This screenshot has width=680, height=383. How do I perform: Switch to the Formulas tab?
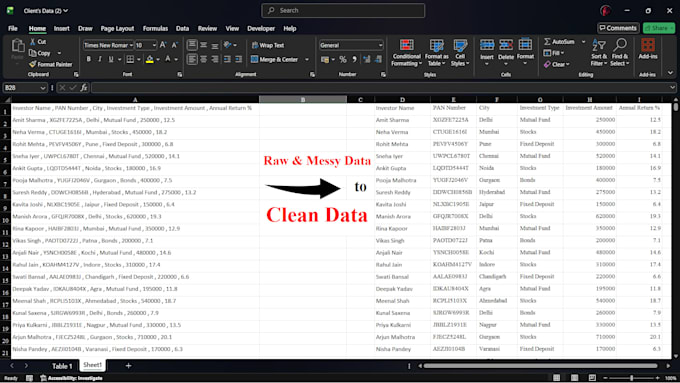[155, 28]
